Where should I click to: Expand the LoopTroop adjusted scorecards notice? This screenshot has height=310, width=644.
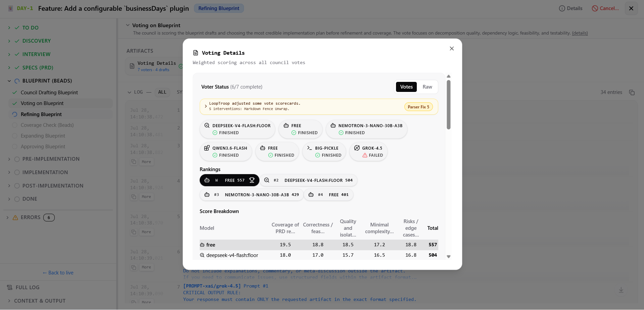206,106
